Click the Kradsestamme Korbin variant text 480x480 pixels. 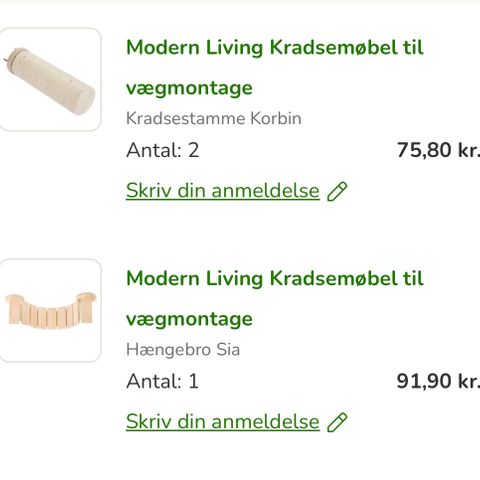coord(214,118)
